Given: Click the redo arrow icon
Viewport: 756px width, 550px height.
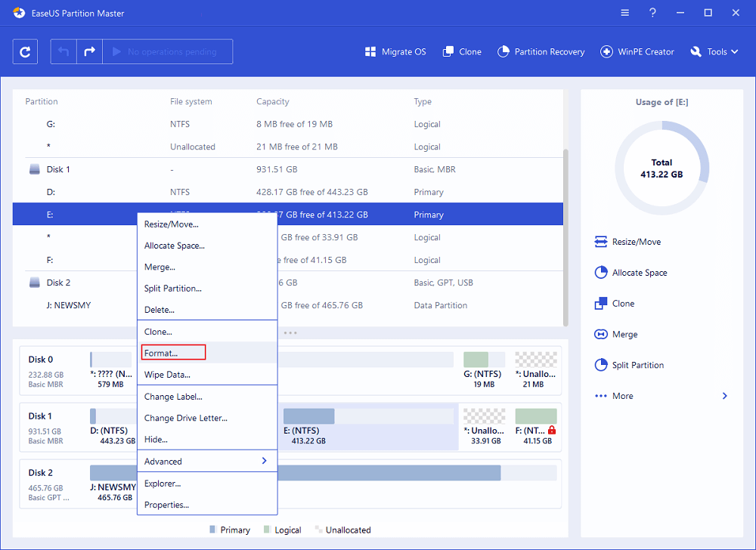Looking at the screenshot, I should tap(89, 52).
